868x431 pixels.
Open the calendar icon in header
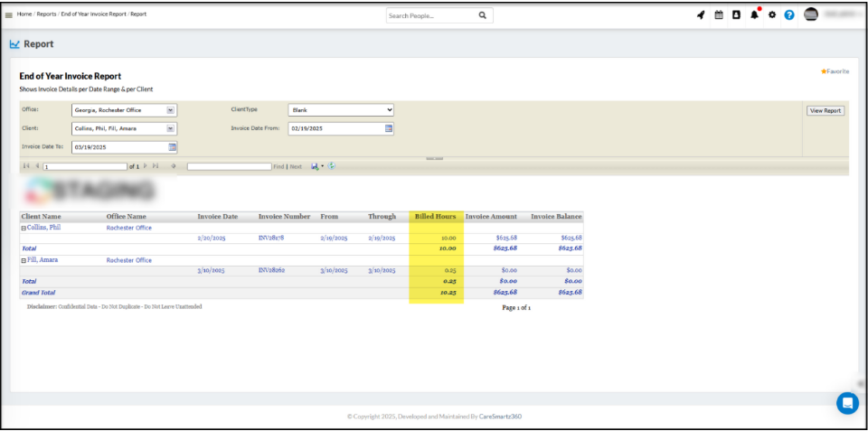719,15
